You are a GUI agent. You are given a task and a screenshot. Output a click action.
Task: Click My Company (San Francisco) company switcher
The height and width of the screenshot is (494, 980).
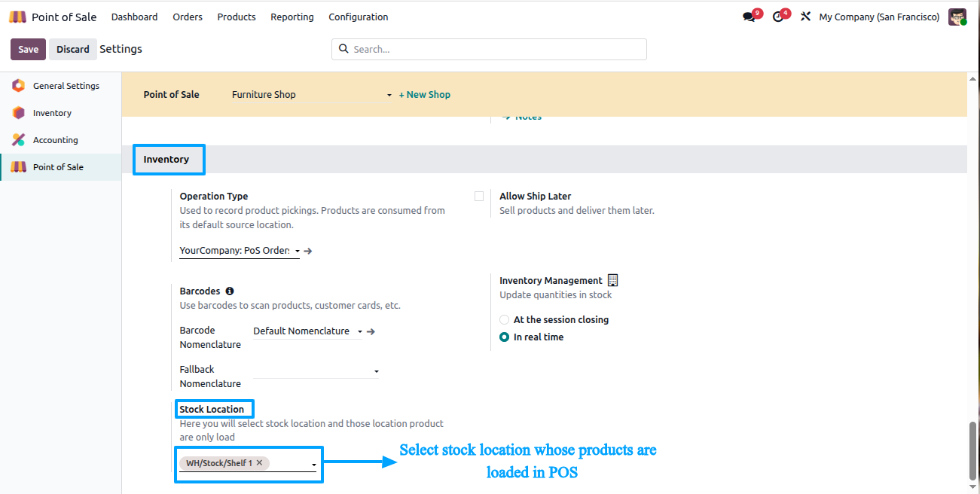point(879,17)
